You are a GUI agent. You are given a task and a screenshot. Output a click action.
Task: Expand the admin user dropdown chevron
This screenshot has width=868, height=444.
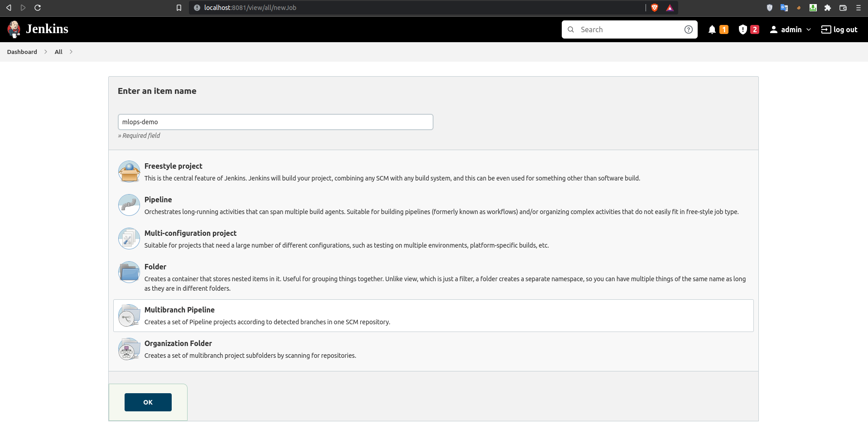tap(809, 29)
